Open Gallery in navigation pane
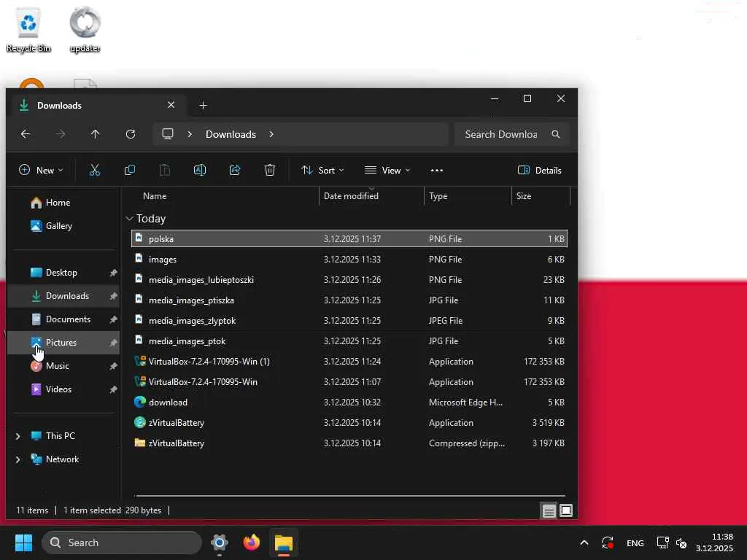 (x=63, y=226)
